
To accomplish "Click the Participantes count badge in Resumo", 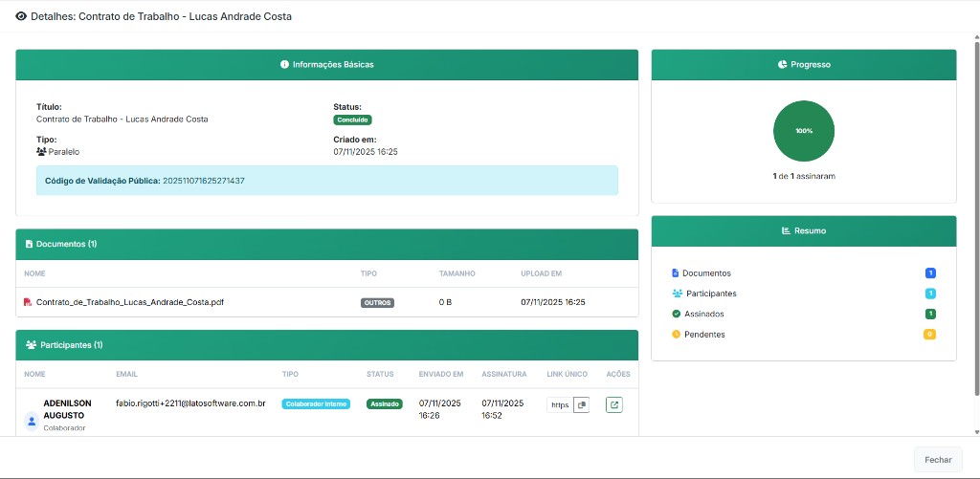I will point(930,294).
